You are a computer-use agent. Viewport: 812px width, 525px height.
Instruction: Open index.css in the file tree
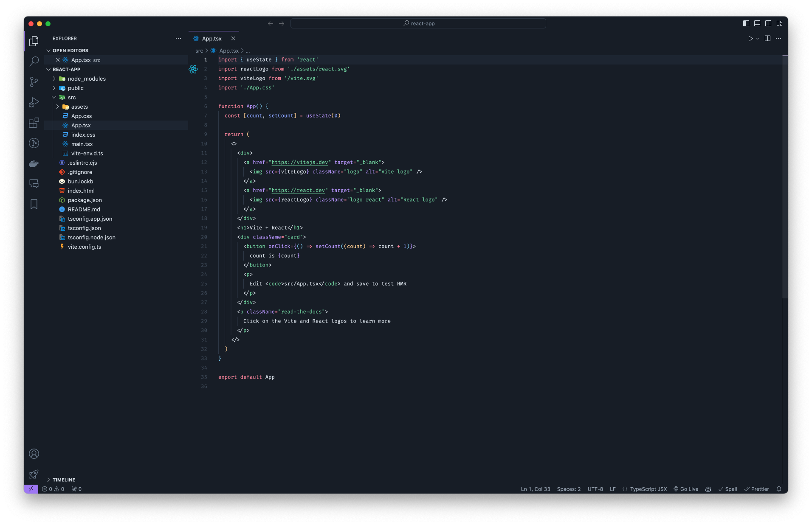83,135
